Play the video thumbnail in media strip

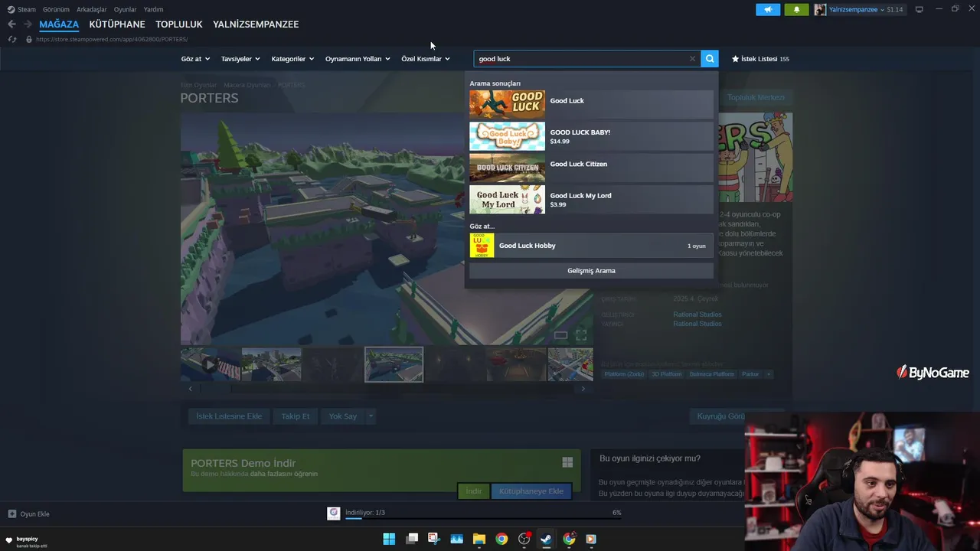pos(210,365)
